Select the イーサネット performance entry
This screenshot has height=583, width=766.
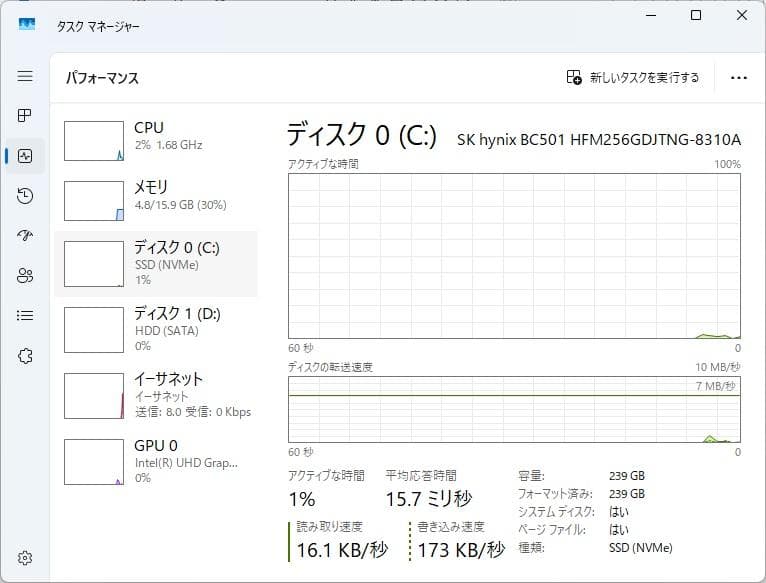(156, 396)
